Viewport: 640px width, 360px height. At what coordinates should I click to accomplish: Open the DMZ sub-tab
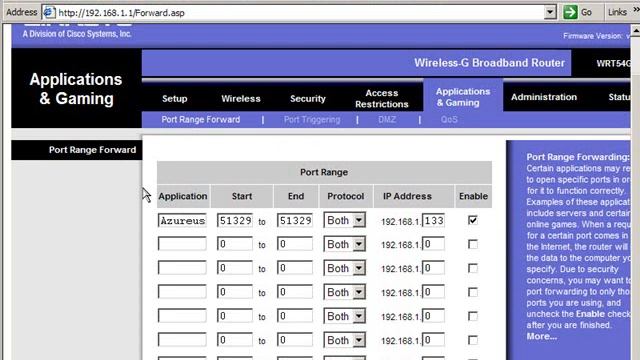tap(387, 120)
